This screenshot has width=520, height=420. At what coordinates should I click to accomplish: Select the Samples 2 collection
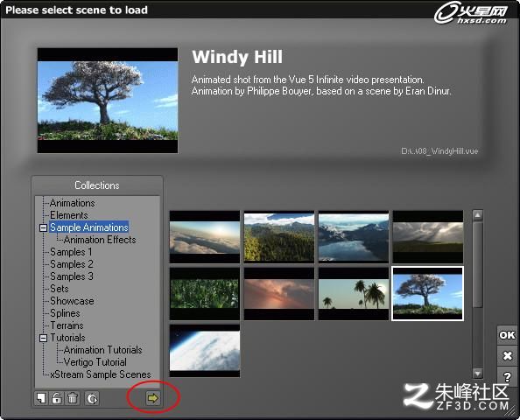tap(72, 264)
